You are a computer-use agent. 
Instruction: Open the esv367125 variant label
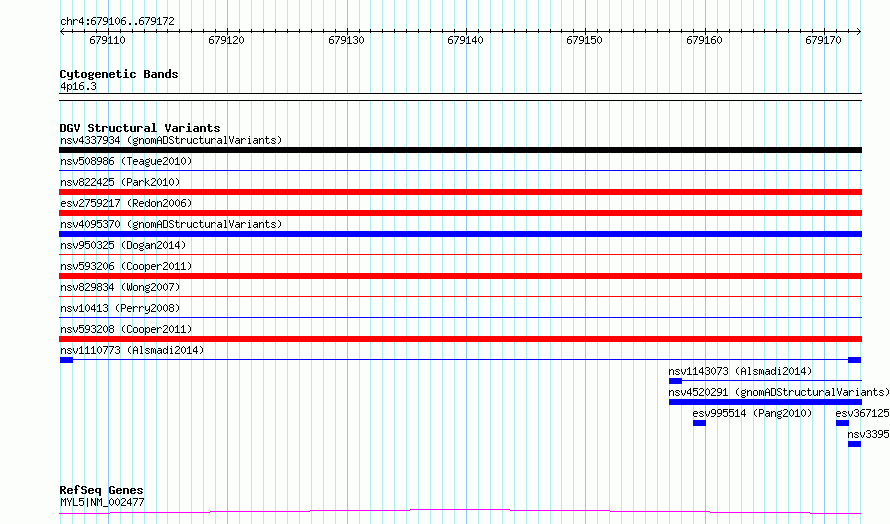point(862,413)
